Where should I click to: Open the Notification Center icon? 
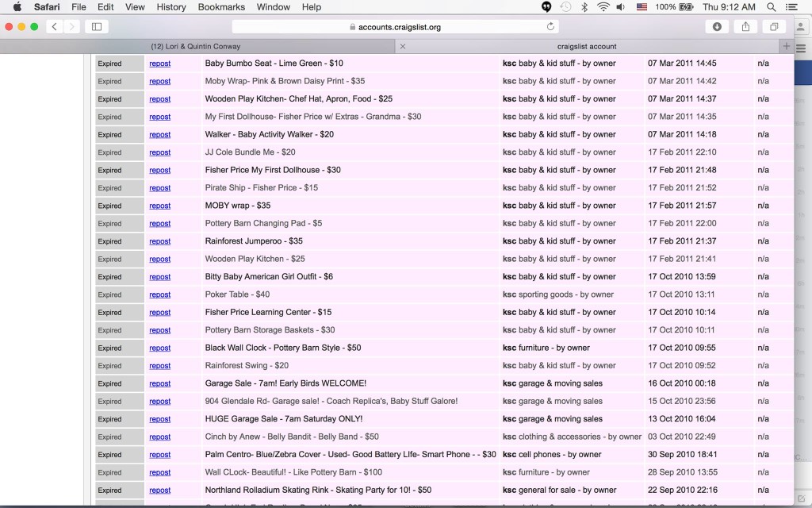(x=791, y=6)
